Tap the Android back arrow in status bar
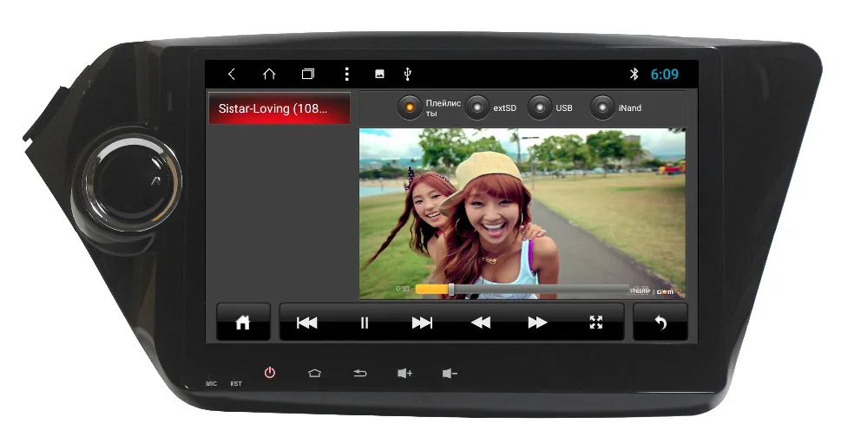Image resolution: width=868 pixels, height=437 pixels. 232,74
